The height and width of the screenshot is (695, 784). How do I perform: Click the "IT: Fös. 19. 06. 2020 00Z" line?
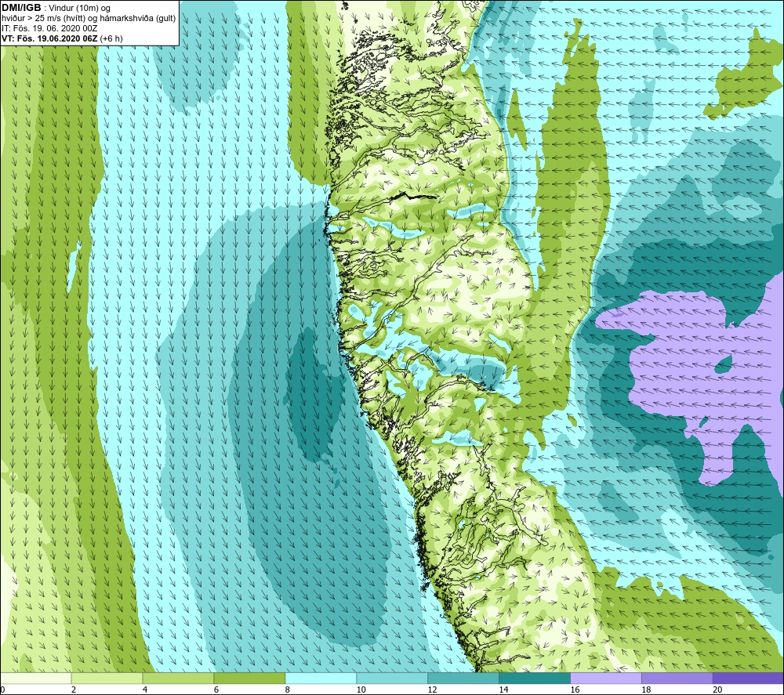pyautogui.click(x=49, y=28)
